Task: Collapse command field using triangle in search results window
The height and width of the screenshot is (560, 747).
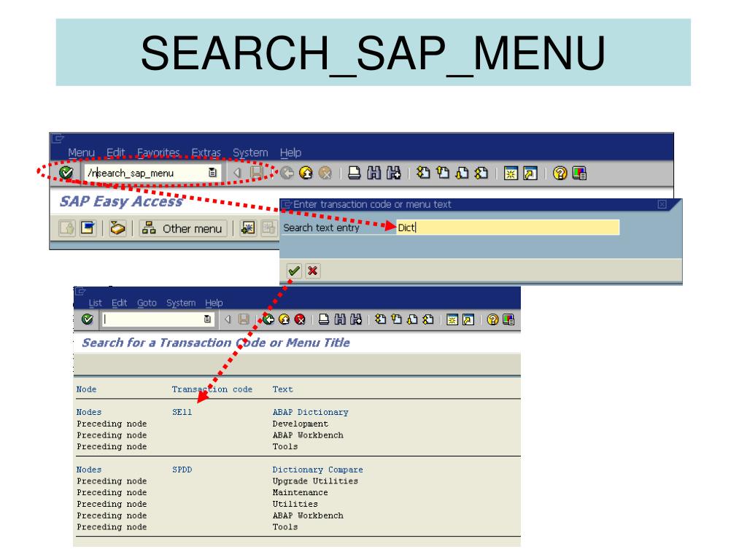Action: [228, 319]
